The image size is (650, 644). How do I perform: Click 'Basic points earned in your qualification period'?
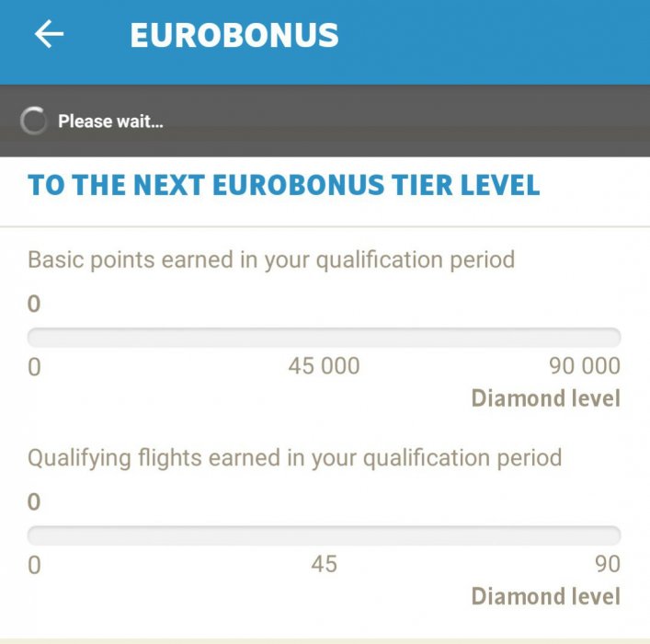click(271, 259)
